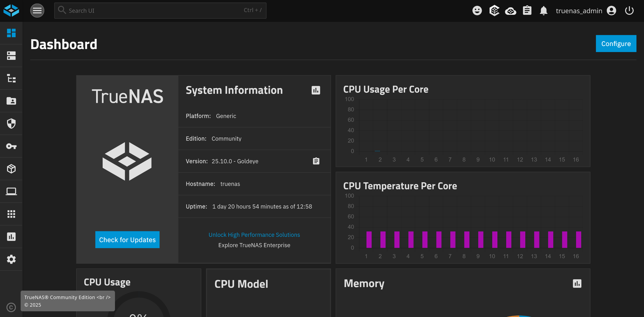Open the Storage page from sidebar

(11, 56)
